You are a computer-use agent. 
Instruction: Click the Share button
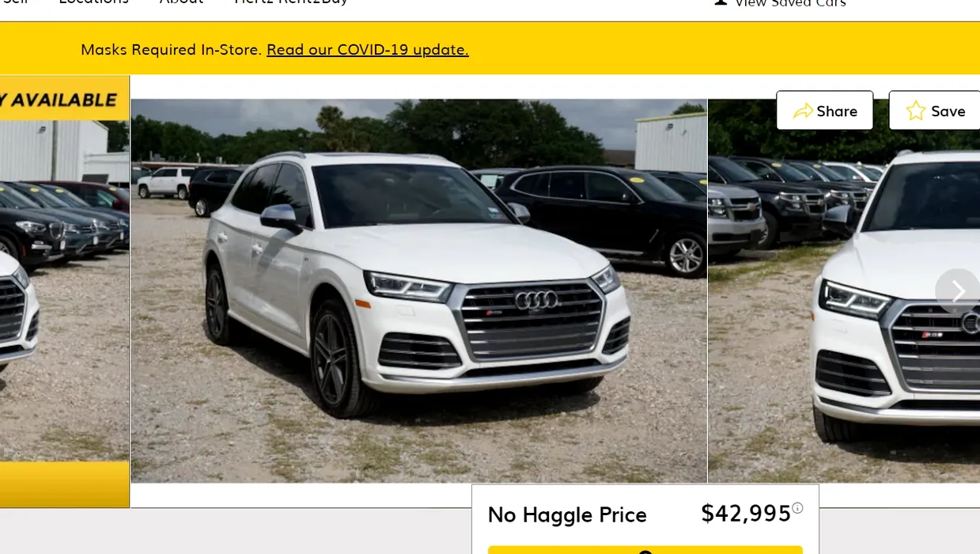pos(824,110)
